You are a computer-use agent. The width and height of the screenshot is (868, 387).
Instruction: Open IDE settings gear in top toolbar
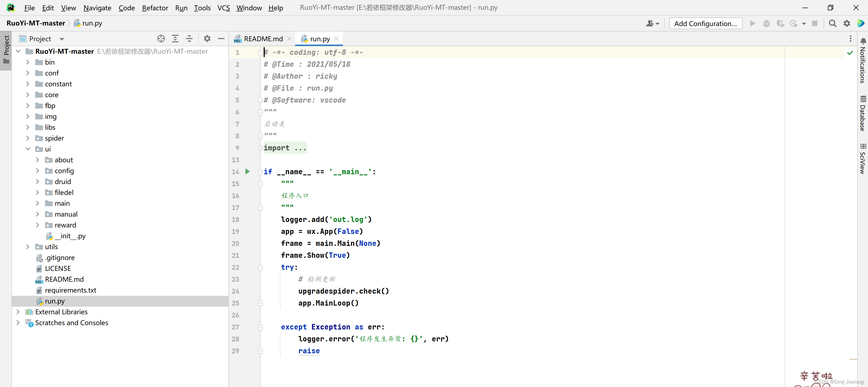click(846, 23)
